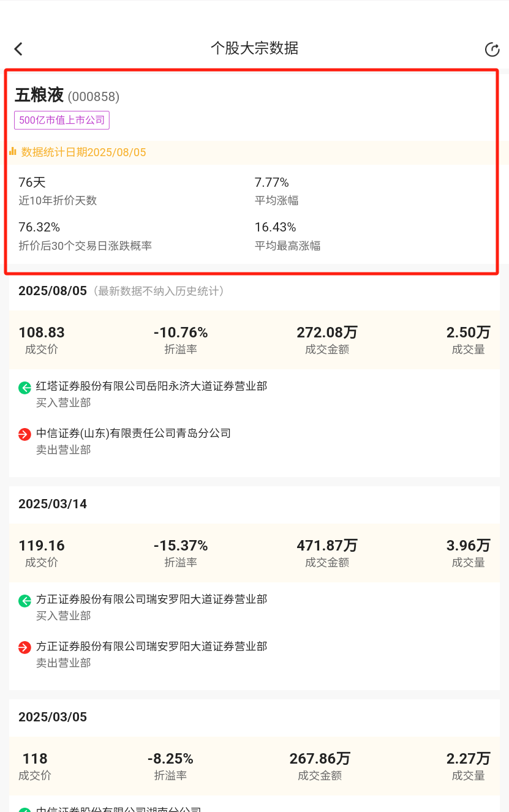
Task: Select the 五粮液 stock name
Action: point(39,96)
